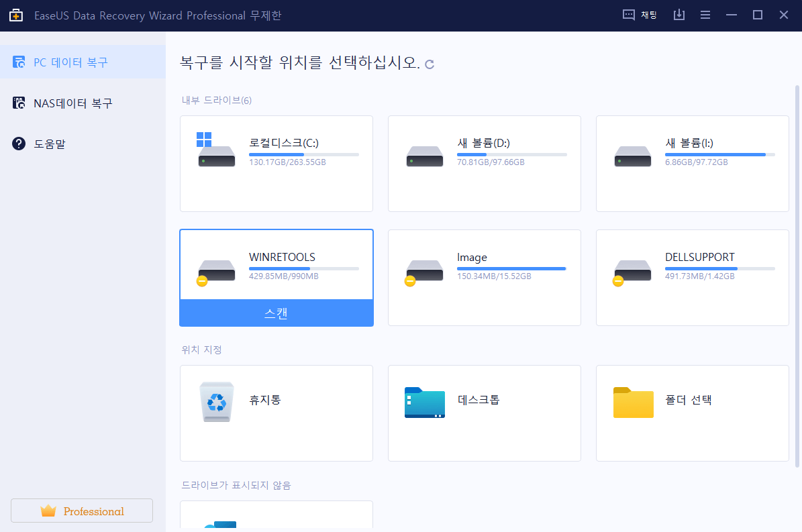Close the EaseUS window
The width and height of the screenshot is (802, 532).
(x=784, y=15)
